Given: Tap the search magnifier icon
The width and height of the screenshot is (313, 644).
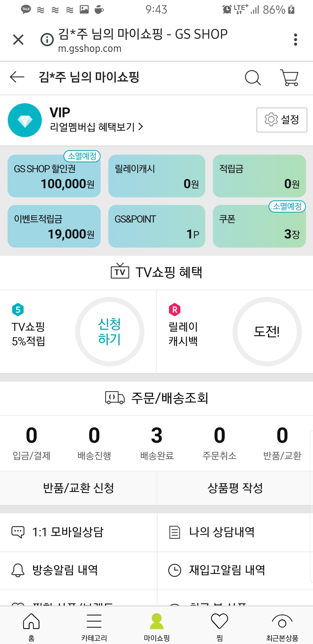Looking at the screenshot, I should coord(253,78).
